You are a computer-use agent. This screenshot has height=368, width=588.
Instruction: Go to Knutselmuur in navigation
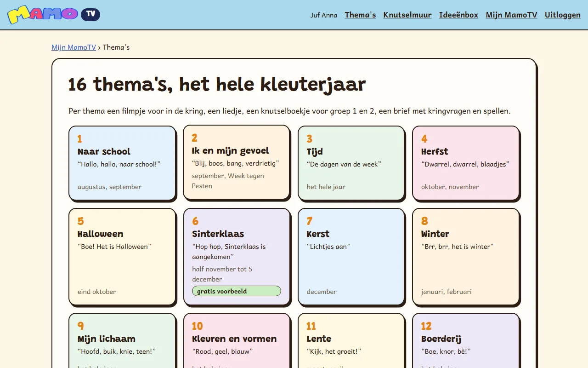407,15
